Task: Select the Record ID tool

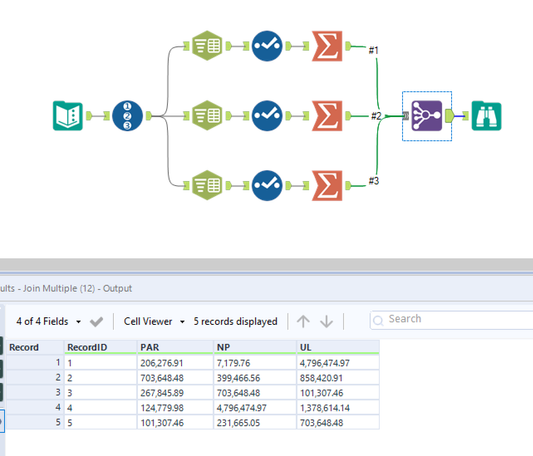Action: tap(127, 116)
